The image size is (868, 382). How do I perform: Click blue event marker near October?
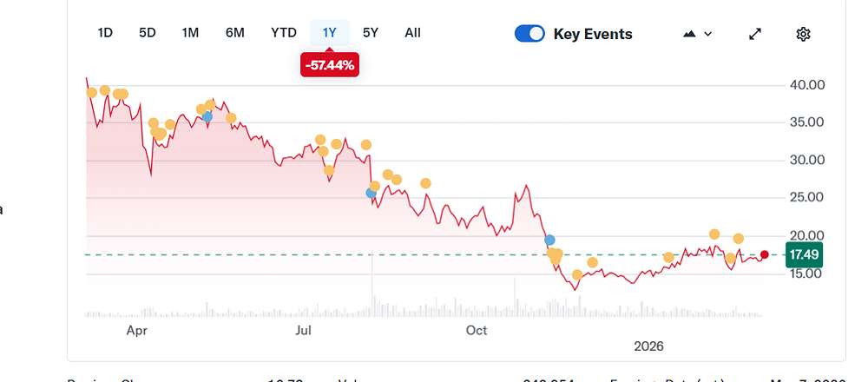coord(549,240)
